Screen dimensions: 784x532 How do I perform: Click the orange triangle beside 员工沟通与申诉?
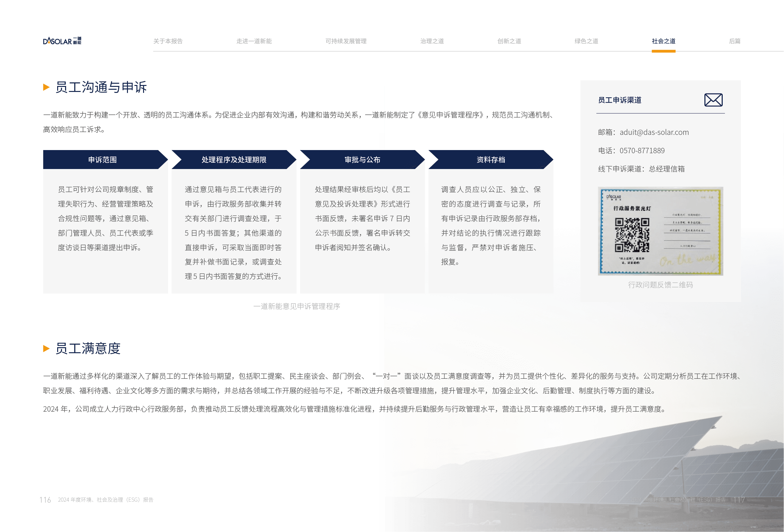[x=46, y=88]
